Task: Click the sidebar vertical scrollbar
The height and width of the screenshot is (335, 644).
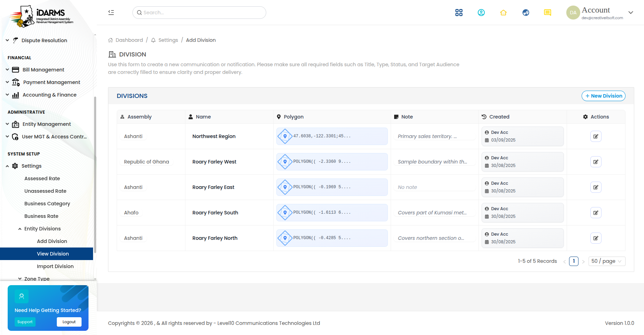Action: [x=95, y=174]
